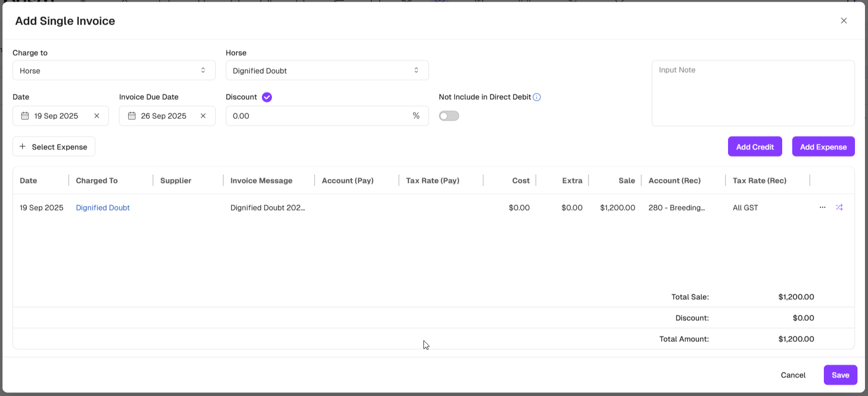868x396 pixels.
Task: Focus the Discount percentage input field
Action: pos(319,116)
